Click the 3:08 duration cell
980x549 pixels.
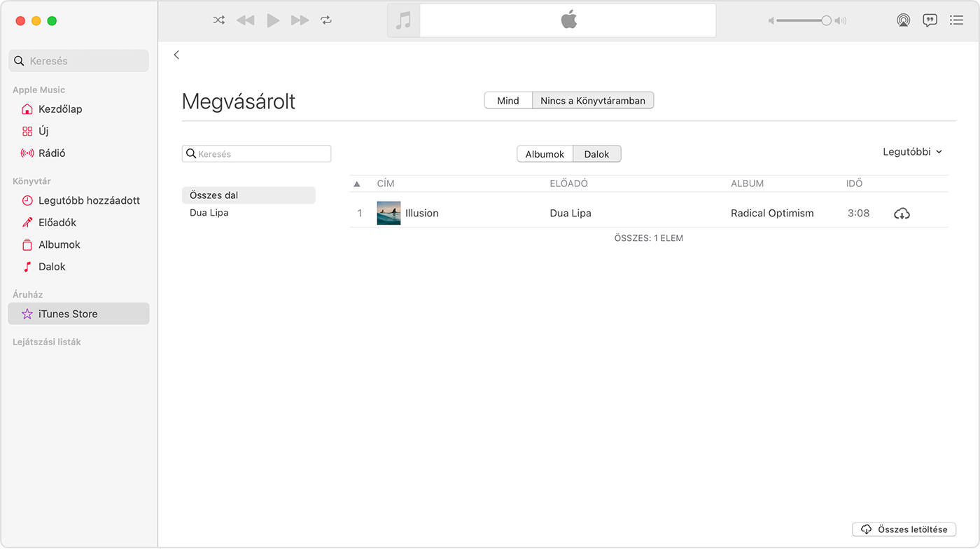858,214
